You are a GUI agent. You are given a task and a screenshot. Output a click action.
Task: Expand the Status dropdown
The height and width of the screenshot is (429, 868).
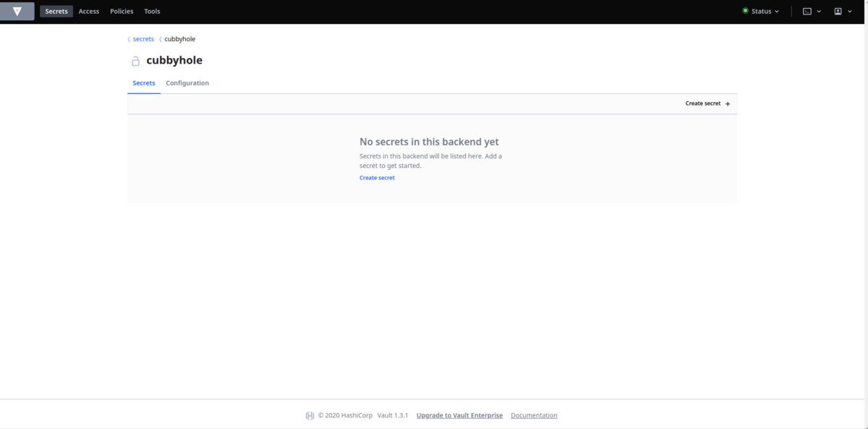pos(761,12)
